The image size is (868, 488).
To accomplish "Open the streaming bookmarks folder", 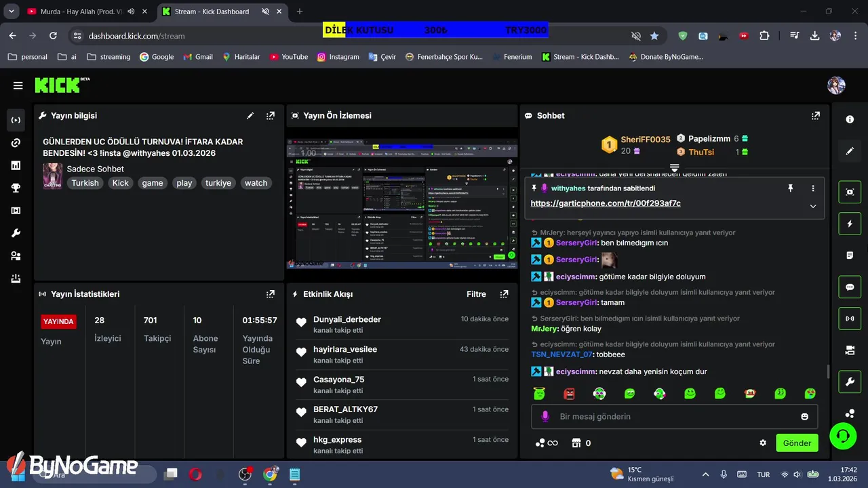I will click(108, 57).
